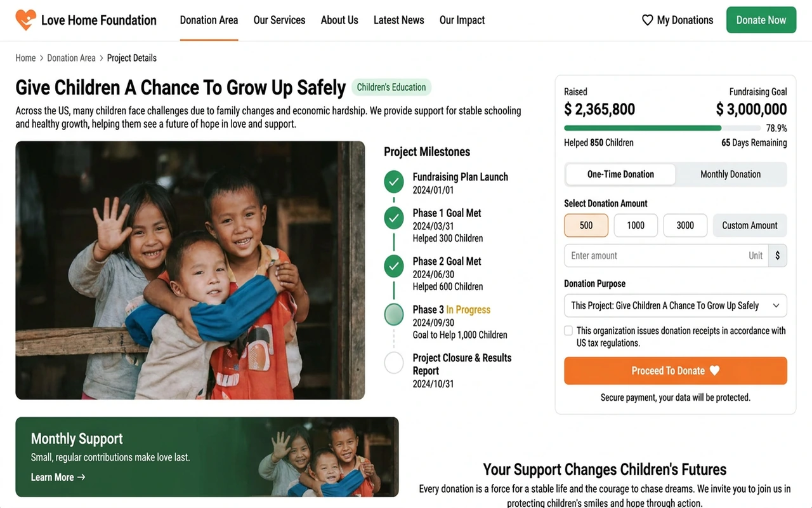Choose the 1000 donation amount
The image size is (812, 508).
click(636, 225)
